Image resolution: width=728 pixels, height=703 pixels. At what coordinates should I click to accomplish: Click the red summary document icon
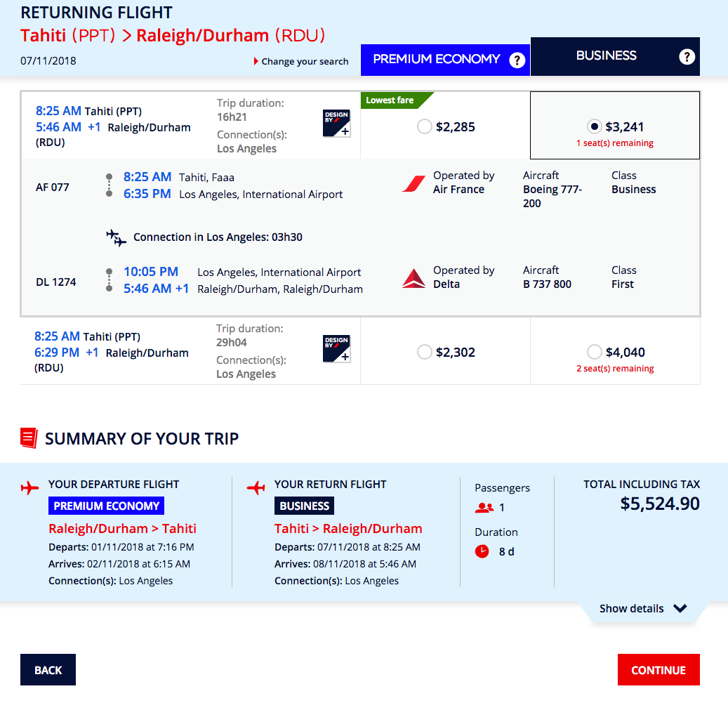(x=29, y=438)
